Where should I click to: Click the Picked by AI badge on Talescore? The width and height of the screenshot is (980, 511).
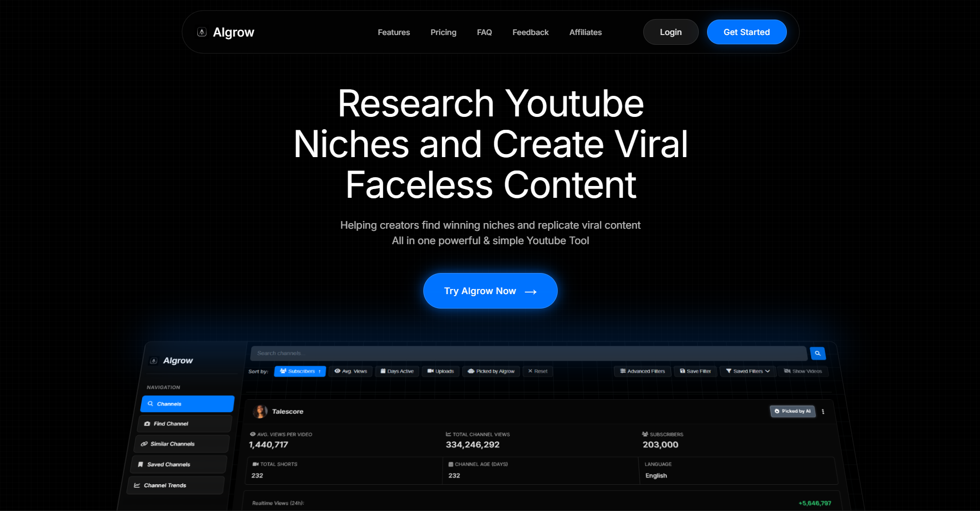(x=793, y=411)
